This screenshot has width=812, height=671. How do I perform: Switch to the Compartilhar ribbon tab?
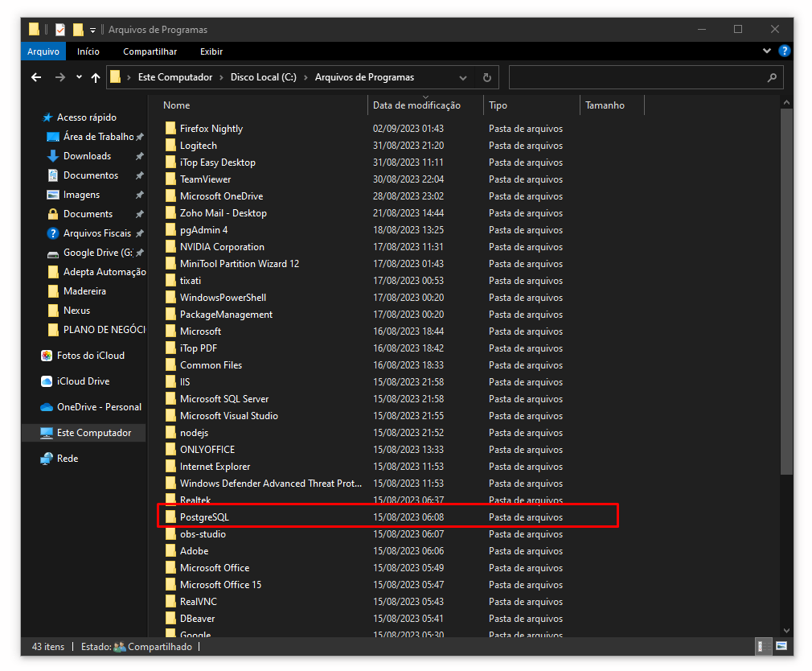[150, 51]
